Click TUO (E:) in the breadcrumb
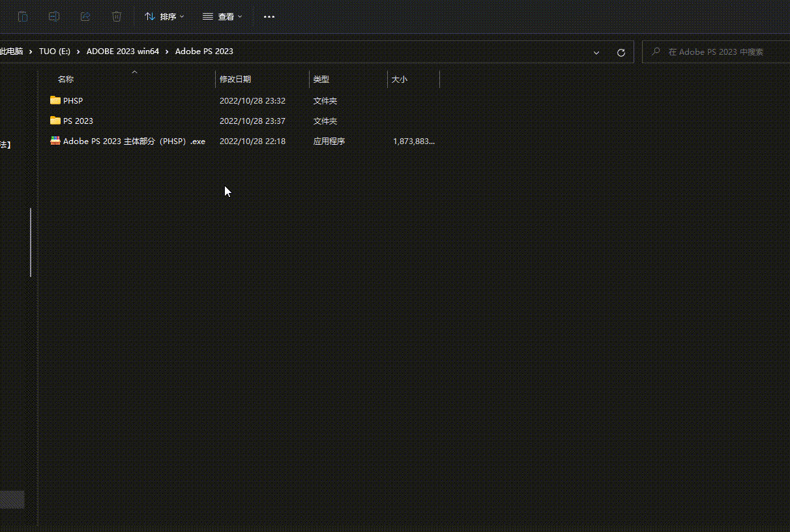 click(55, 52)
